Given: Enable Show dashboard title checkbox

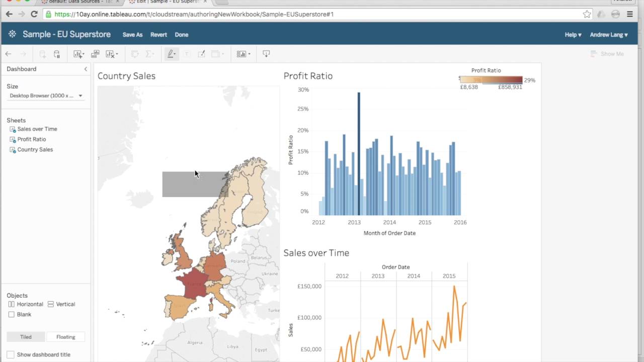Looking at the screenshot, I should coord(11,354).
